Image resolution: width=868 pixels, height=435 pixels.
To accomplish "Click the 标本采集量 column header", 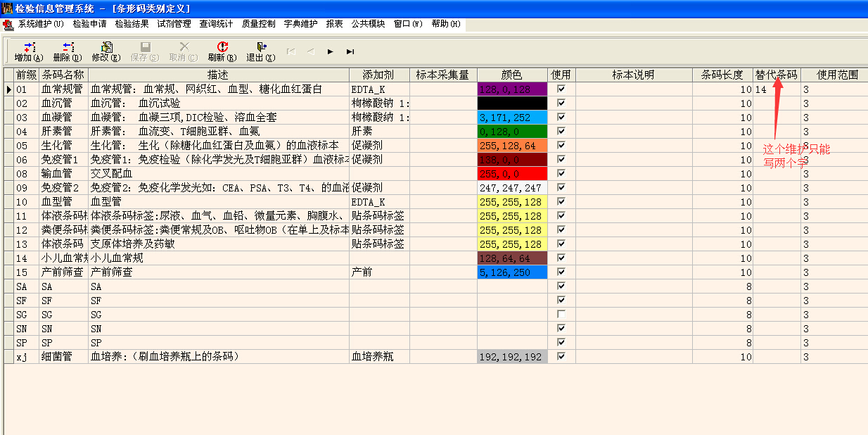I will (x=444, y=75).
